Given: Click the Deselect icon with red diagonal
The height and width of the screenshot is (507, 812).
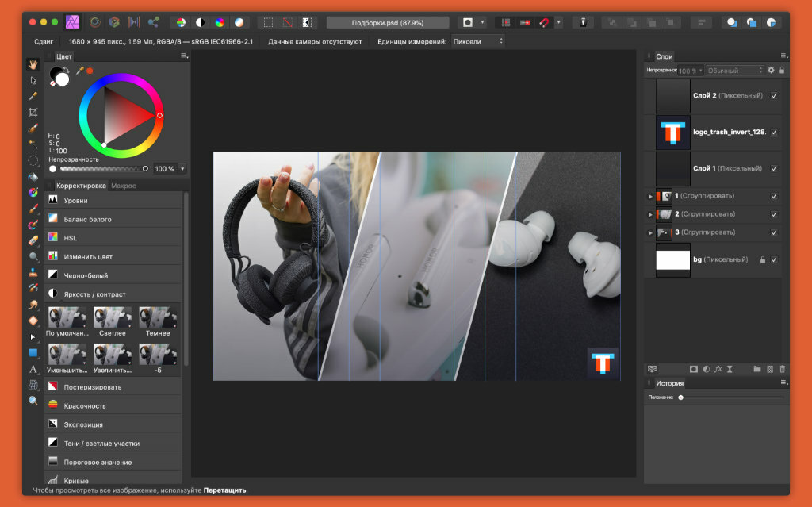Looking at the screenshot, I should 287,23.
